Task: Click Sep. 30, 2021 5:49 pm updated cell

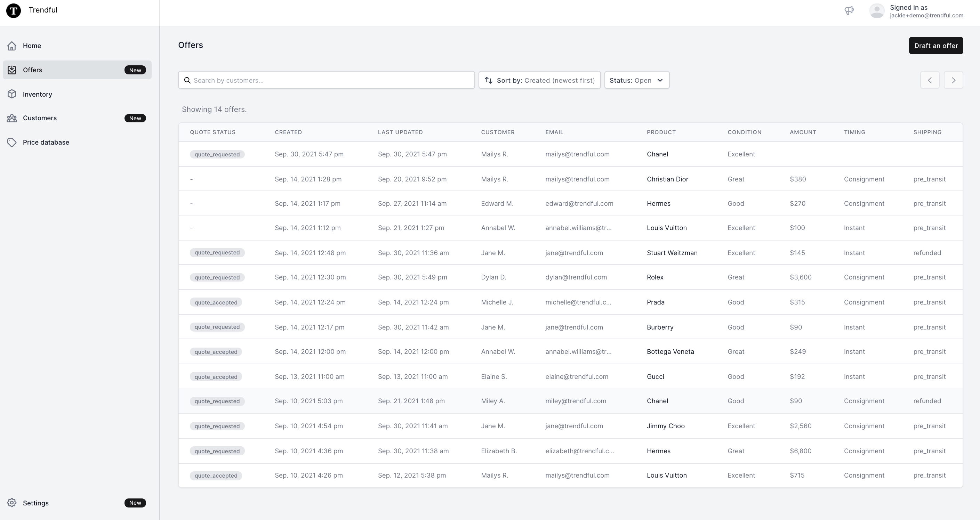Action: [412, 277]
